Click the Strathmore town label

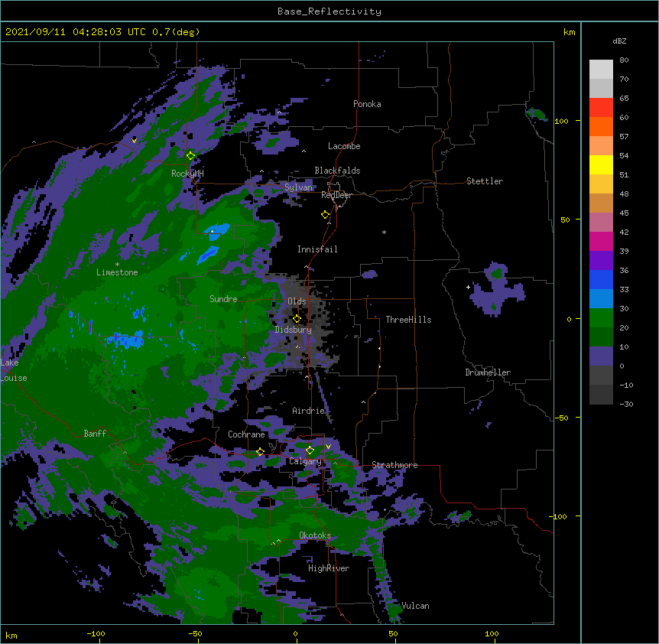[394, 465]
